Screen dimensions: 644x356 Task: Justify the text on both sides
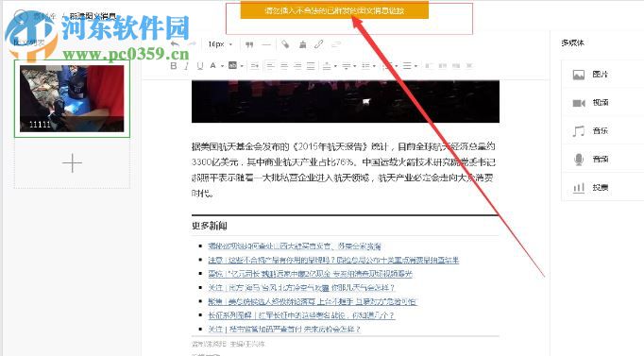pyautogui.click(x=311, y=66)
